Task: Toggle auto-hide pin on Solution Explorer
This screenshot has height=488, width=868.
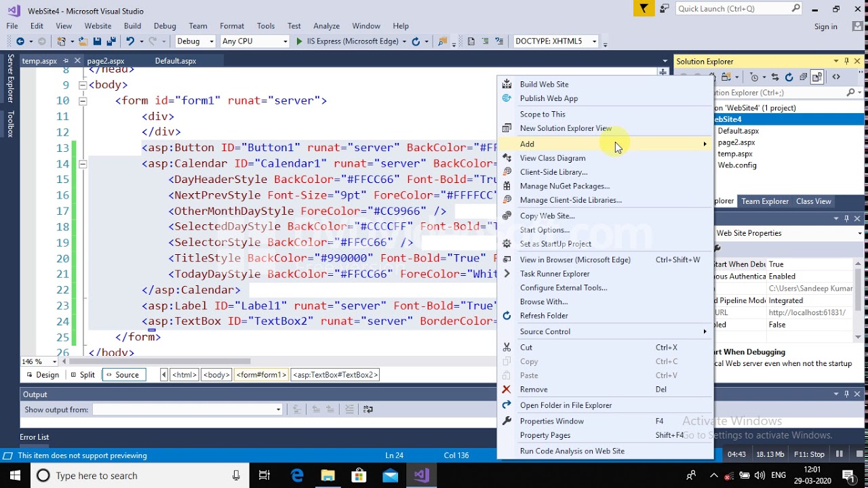Action: (846, 61)
